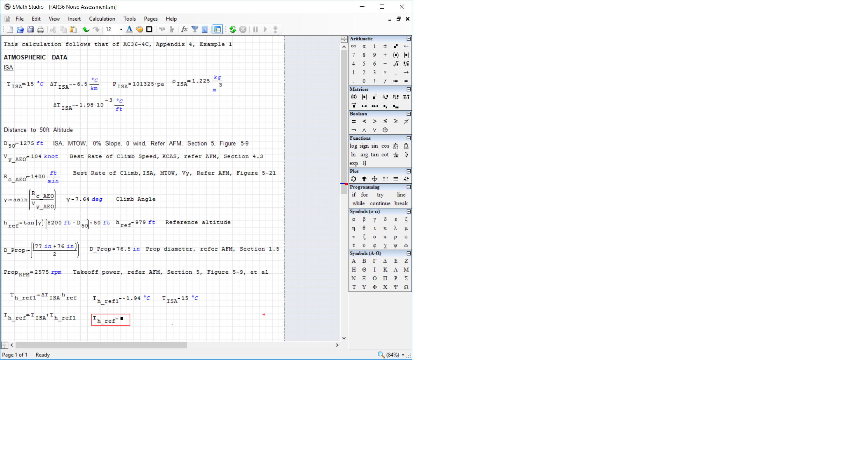The height and width of the screenshot is (472, 868).
Task: Click the square root operator in Arithmetic panel
Action: (396, 64)
